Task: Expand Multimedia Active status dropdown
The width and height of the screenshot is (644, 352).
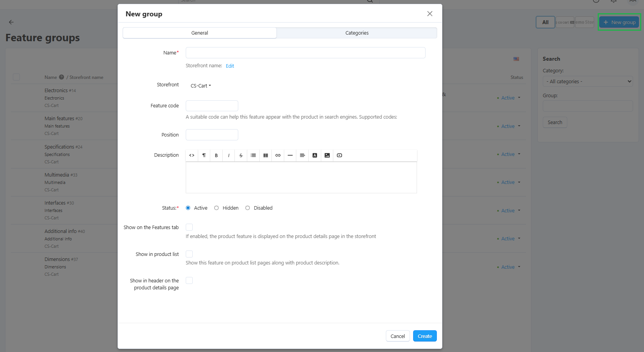Action: click(510, 182)
